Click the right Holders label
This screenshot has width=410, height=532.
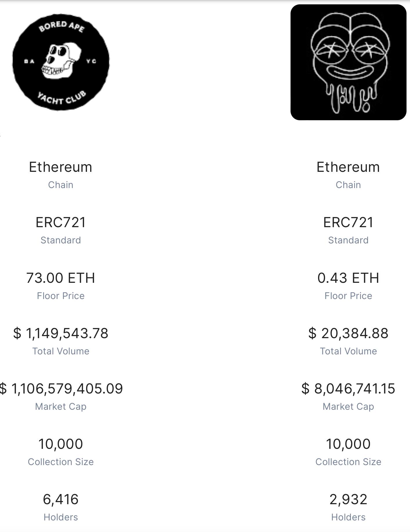tap(348, 517)
